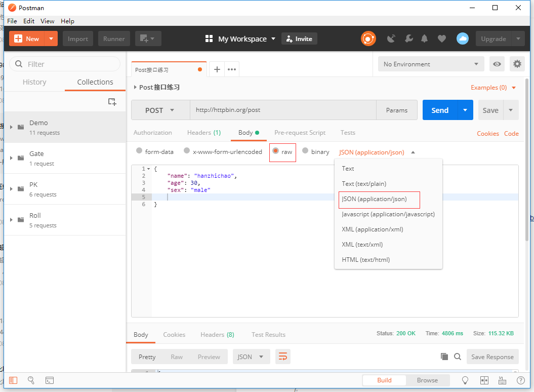534x392 pixels.
Task: Toggle line wrap icon in response
Action: [282, 357]
